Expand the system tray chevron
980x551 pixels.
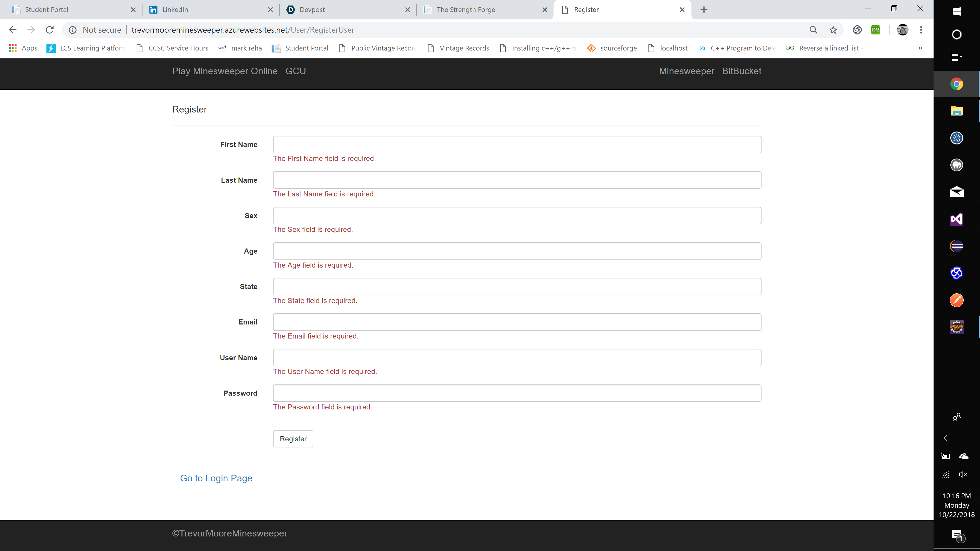pos(946,438)
